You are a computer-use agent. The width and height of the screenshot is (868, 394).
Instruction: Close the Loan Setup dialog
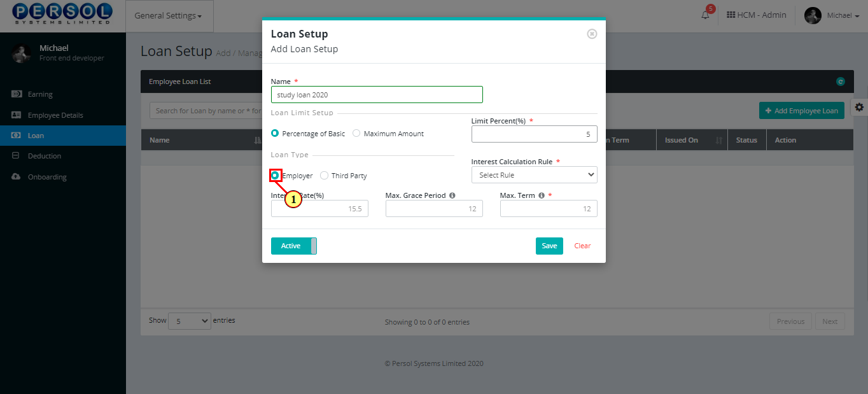[x=592, y=34]
